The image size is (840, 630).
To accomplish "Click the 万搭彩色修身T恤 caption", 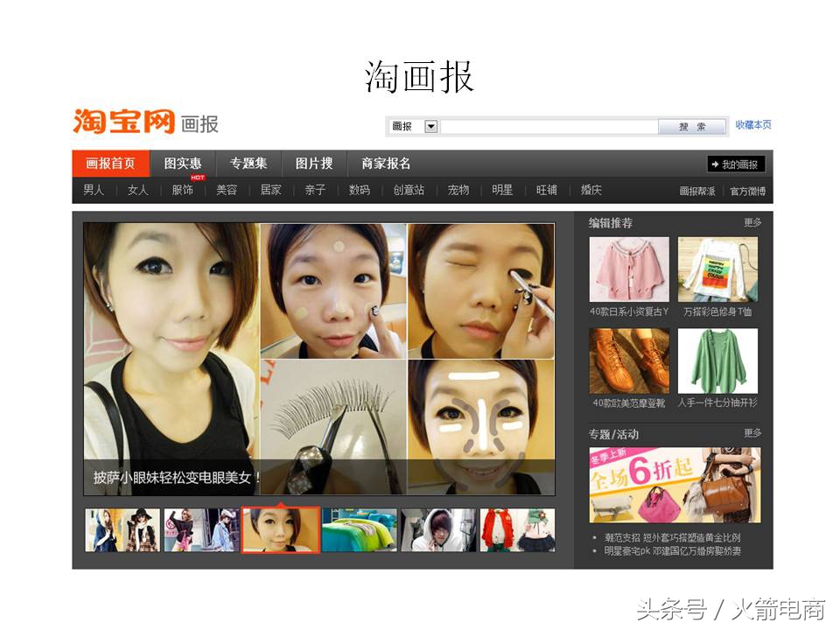I will click(x=717, y=311).
